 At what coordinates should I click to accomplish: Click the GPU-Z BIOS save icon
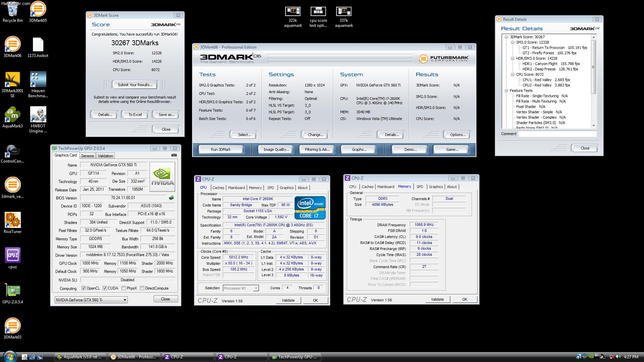coord(171,198)
